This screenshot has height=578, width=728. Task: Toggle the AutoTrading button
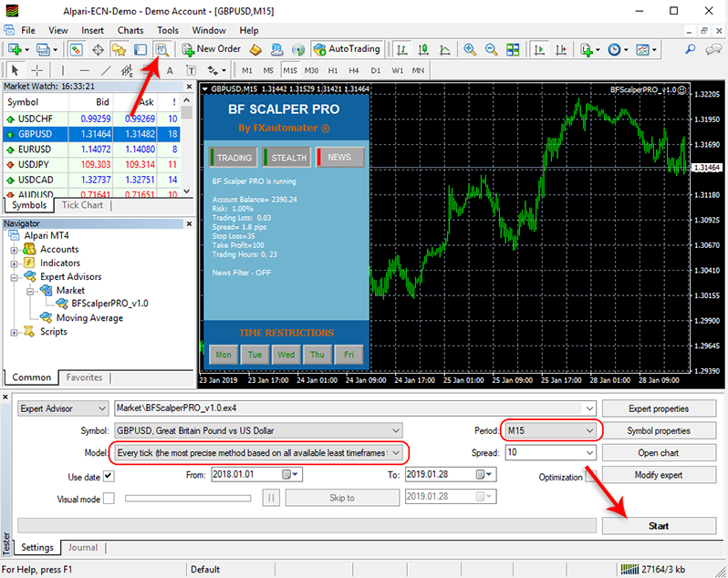[x=347, y=49]
